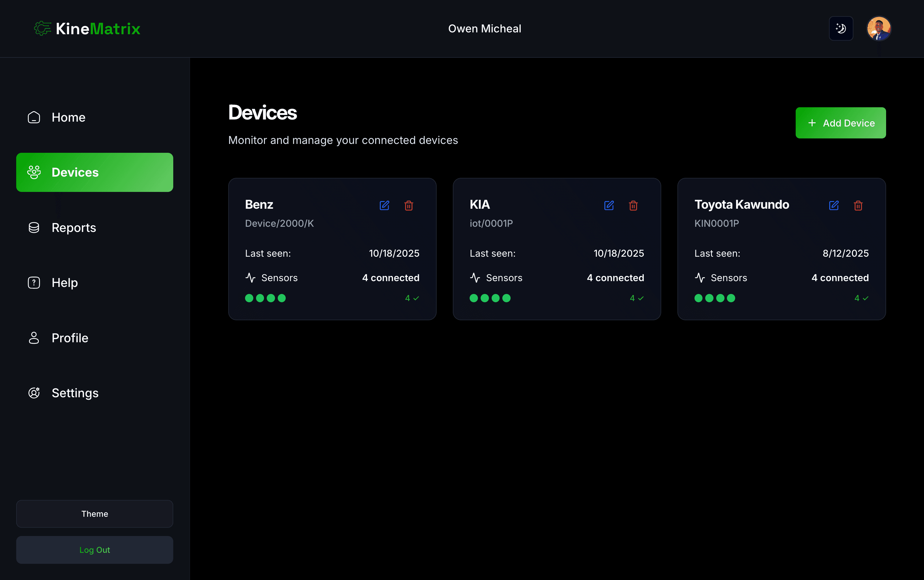Click the edit icon on KIA card
The height and width of the screenshot is (580, 924).
point(609,206)
